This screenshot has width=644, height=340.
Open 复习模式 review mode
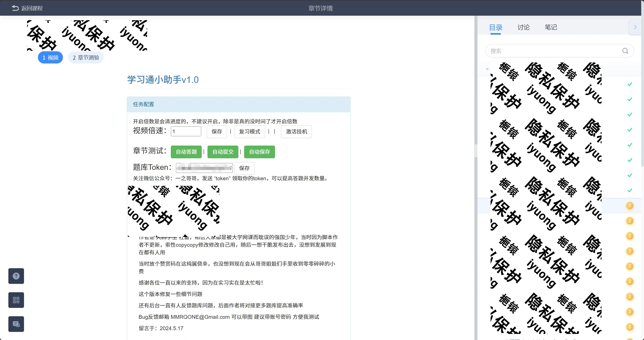point(249,132)
